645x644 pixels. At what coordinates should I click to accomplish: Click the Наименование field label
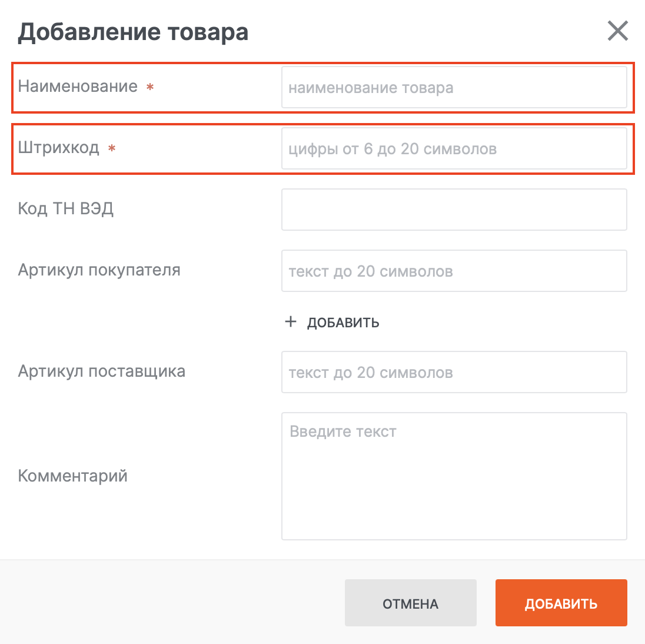point(78,87)
